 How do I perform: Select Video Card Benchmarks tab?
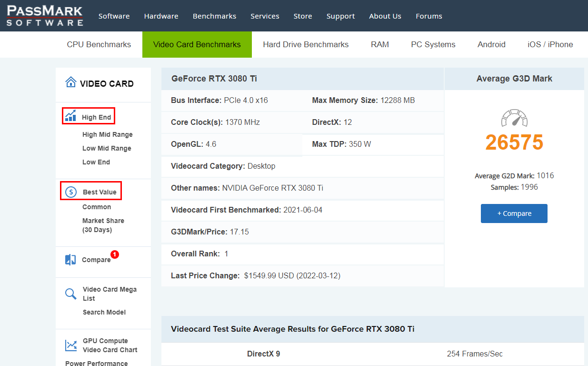[197, 44]
